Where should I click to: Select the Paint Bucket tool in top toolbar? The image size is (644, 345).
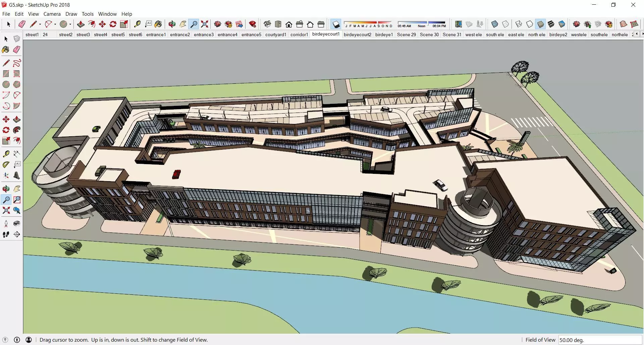pos(158,24)
